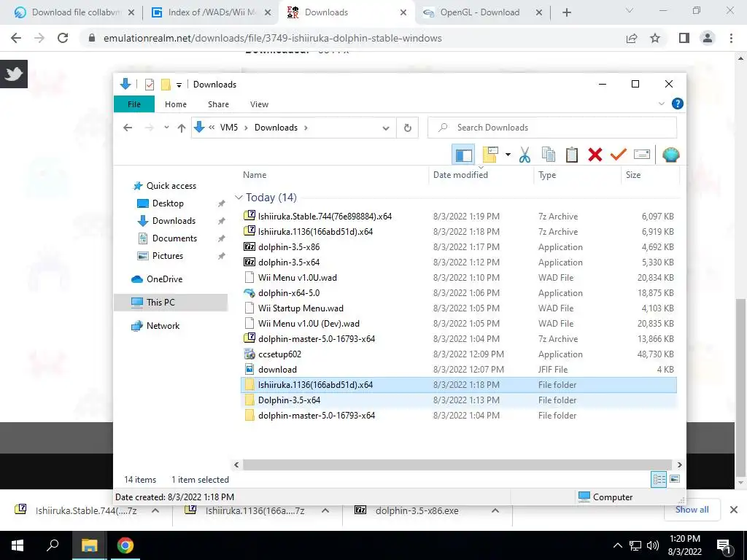Click the Chrome share page icon
747x560 pixels.
click(632, 38)
